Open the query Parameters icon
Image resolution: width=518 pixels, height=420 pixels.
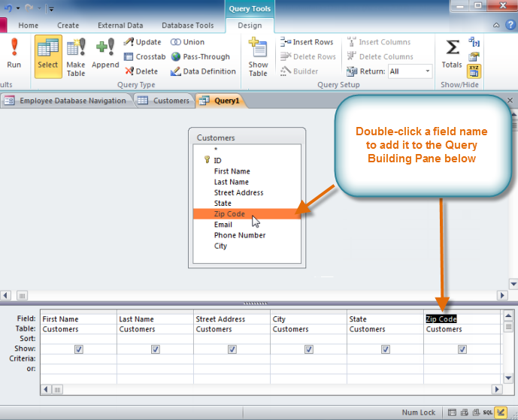(x=474, y=41)
